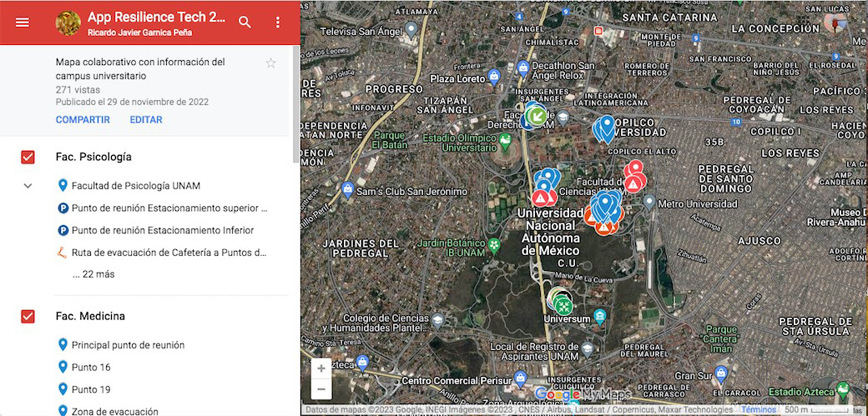Click graduation pin right of Facultad de Derecho
Screen dimensions: 868x416
pos(563,118)
